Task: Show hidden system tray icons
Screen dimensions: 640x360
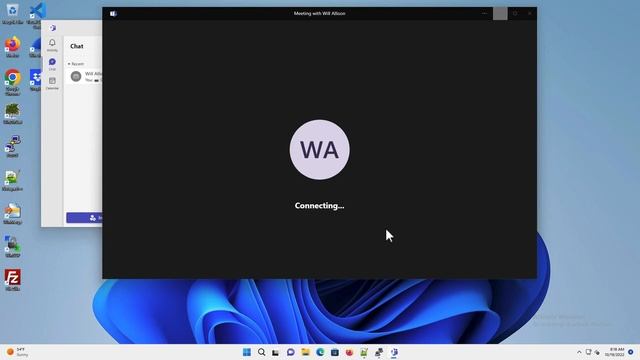Action: point(579,352)
